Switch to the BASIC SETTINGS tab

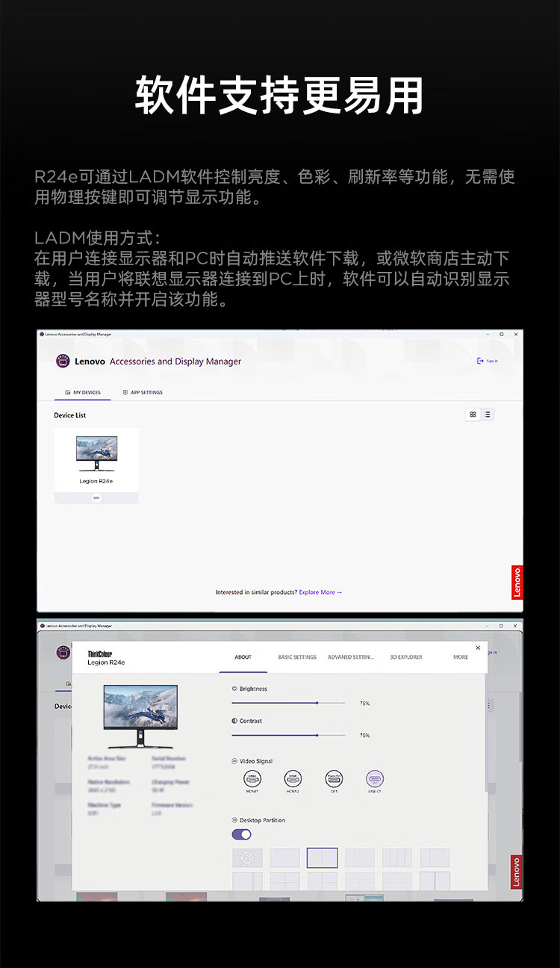tap(297, 657)
